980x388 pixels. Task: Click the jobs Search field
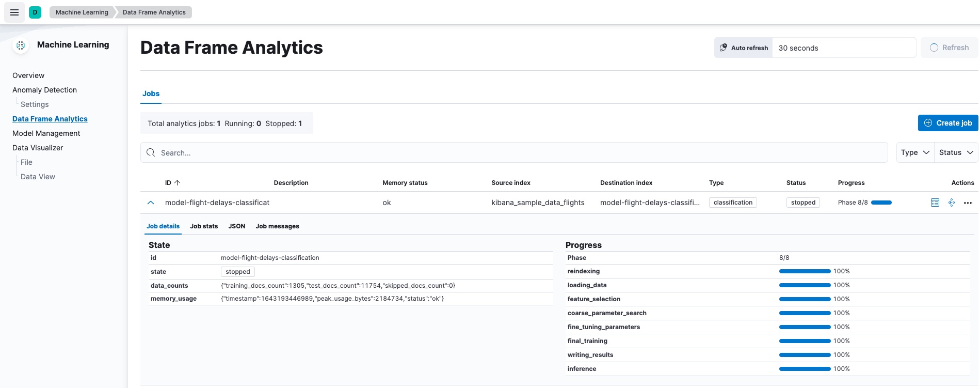[513, 152]
